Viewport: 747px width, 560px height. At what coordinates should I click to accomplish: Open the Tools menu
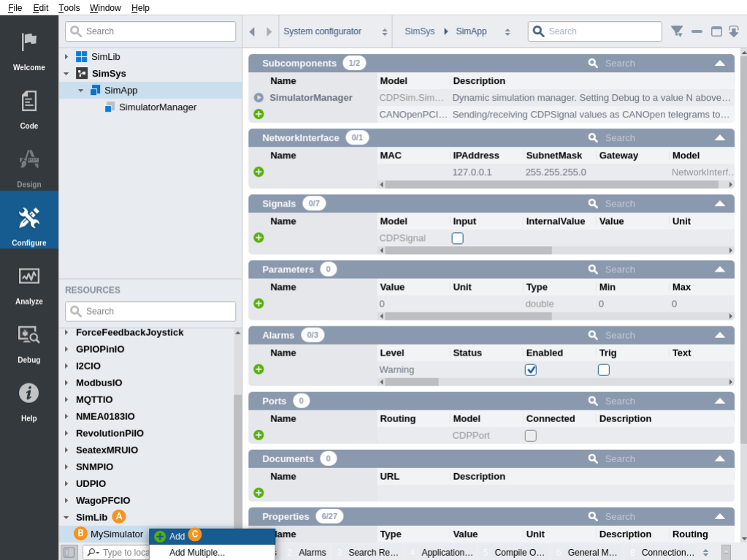click(69, 7)
